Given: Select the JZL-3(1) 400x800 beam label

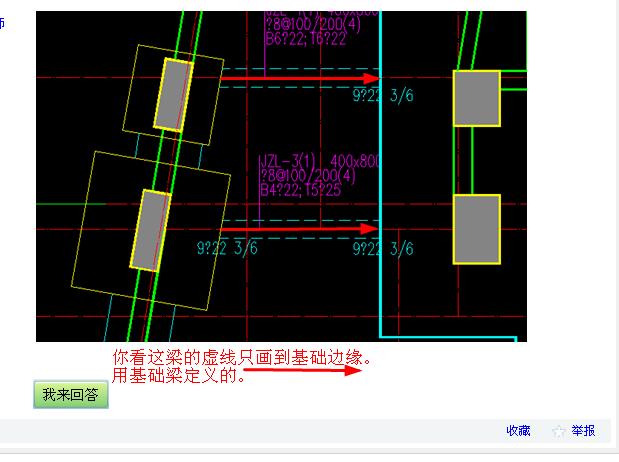Looking at the screenshot, I should pyautogui.click(x=319, y=161).
